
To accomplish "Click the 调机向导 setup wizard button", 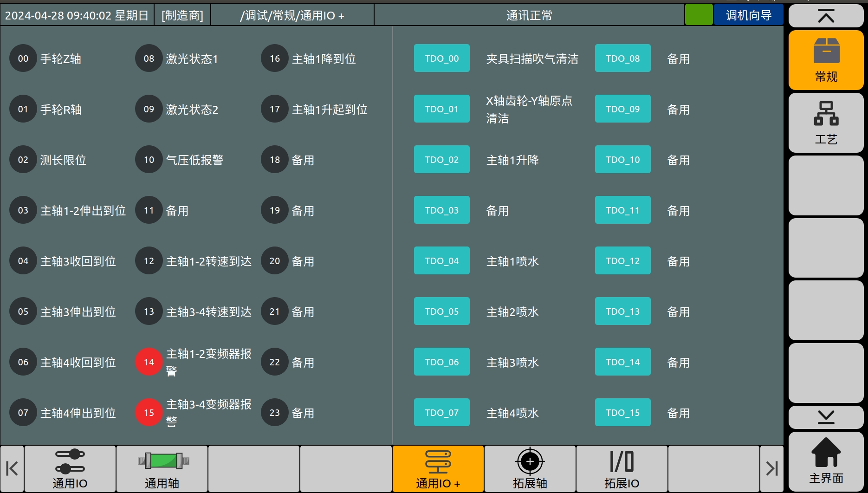I will pos(748,15).
